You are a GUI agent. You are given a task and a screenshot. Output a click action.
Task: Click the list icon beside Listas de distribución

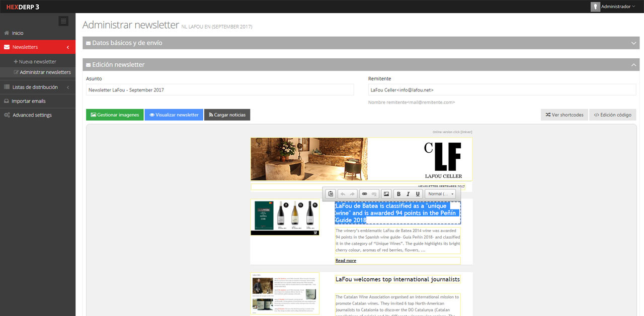click(x=7, y=87)
